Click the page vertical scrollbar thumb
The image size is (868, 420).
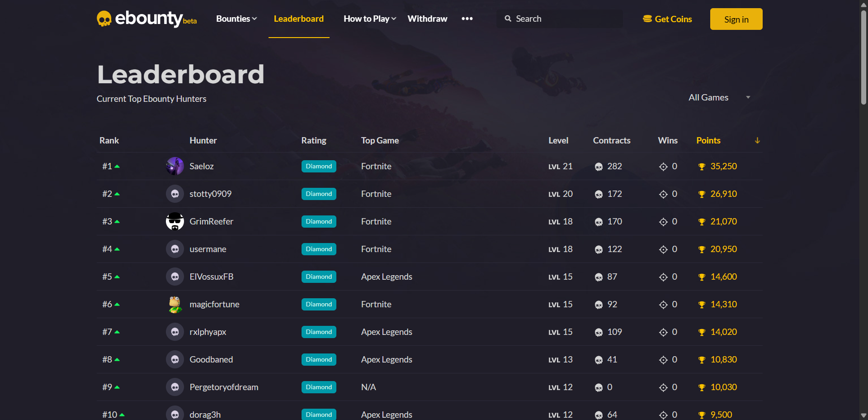tap(863, 57)
